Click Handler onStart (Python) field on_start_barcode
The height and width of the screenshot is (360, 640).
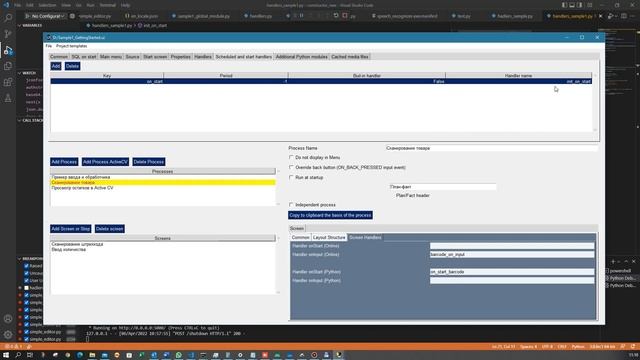512,272
